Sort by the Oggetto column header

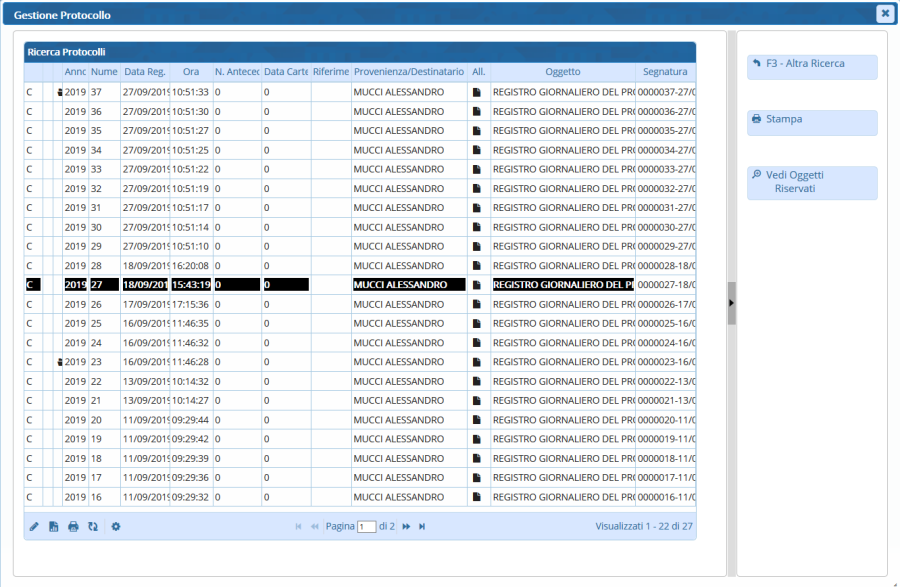562,72
